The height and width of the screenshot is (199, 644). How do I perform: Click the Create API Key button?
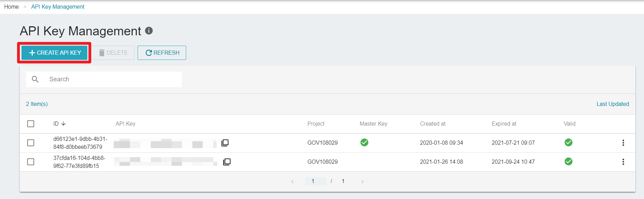pos(54,53)
